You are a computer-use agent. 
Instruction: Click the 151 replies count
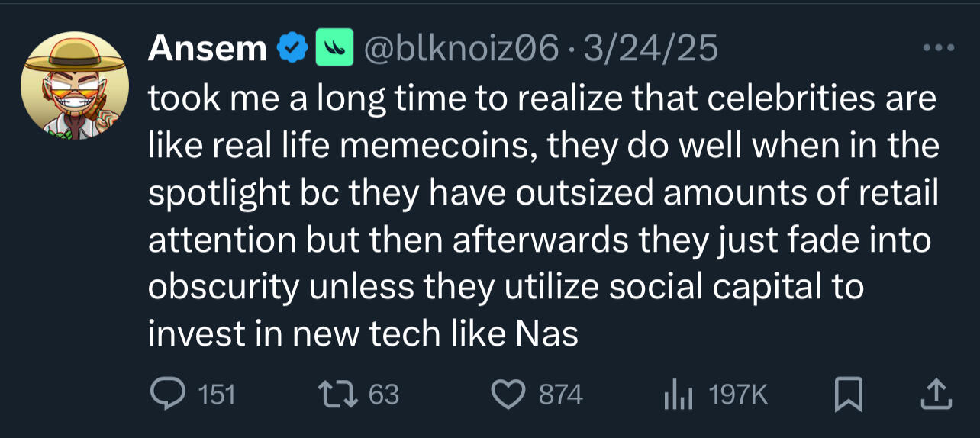(217, 395)
